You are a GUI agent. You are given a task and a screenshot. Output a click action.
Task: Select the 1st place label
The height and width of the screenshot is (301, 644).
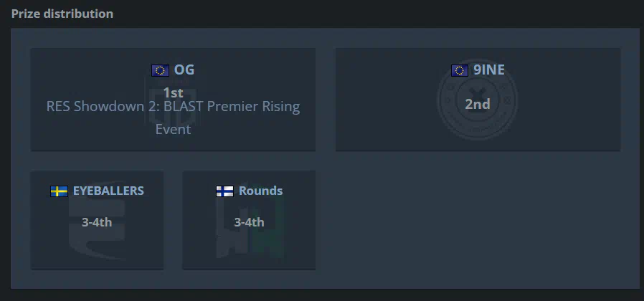(173, 92)
